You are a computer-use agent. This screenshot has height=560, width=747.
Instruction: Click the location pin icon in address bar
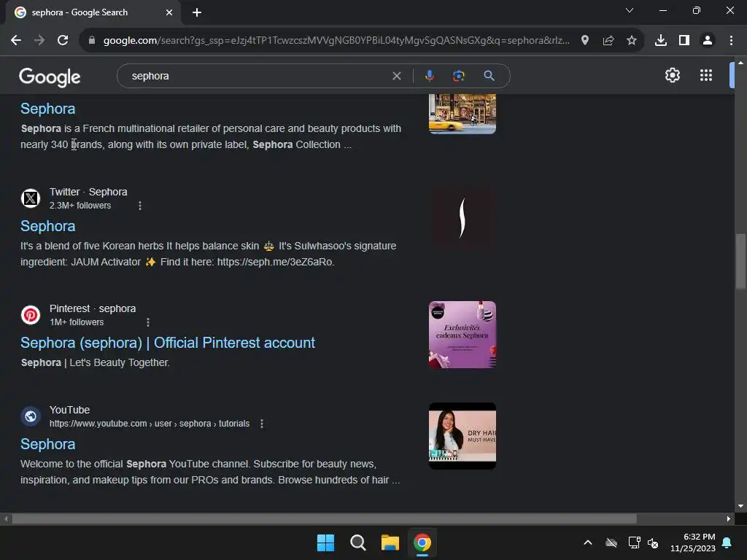(x=585, y=41)
